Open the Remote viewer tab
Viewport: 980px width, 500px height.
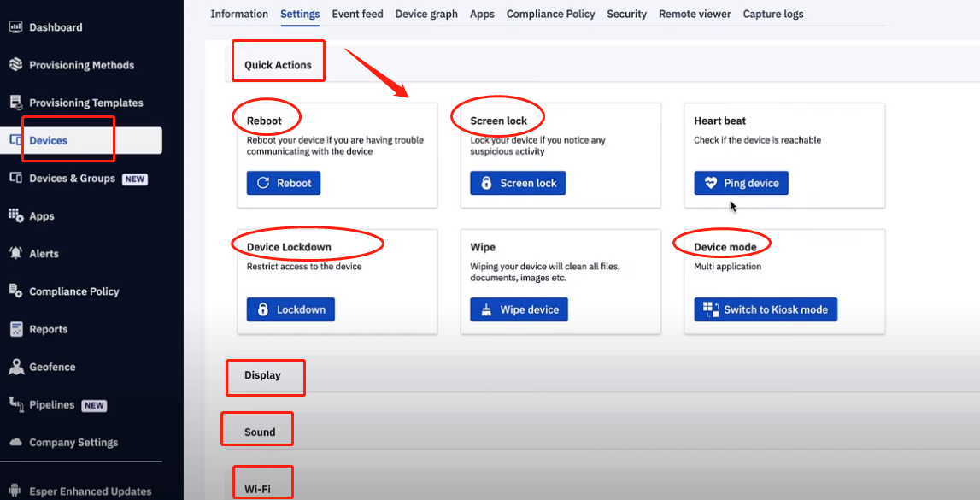click(x=695, y=14)
